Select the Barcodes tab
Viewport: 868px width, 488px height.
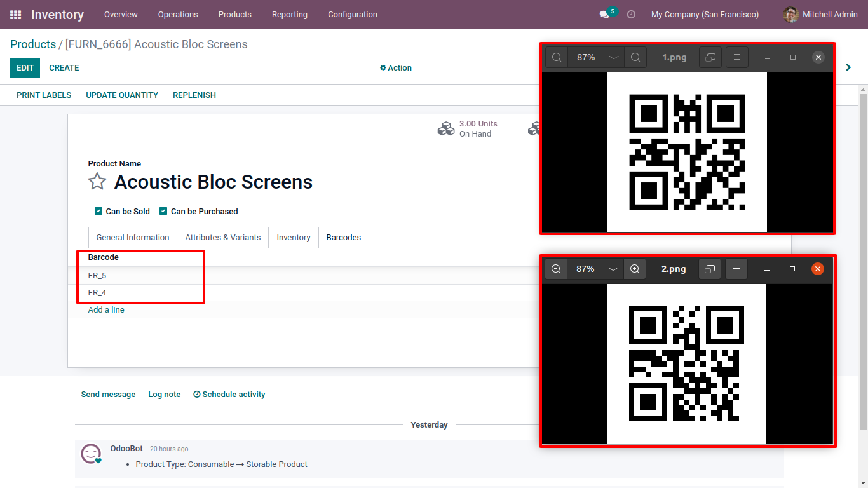point(344,237)
